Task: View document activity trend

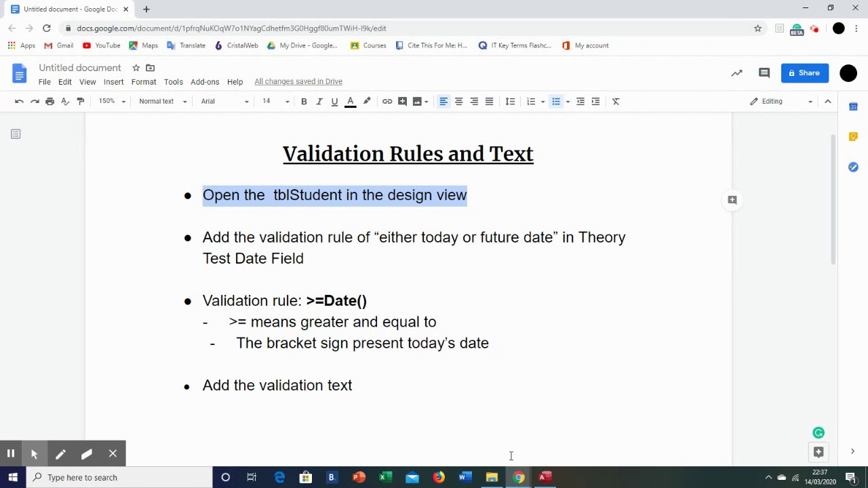Action: (x=736, y=73)
